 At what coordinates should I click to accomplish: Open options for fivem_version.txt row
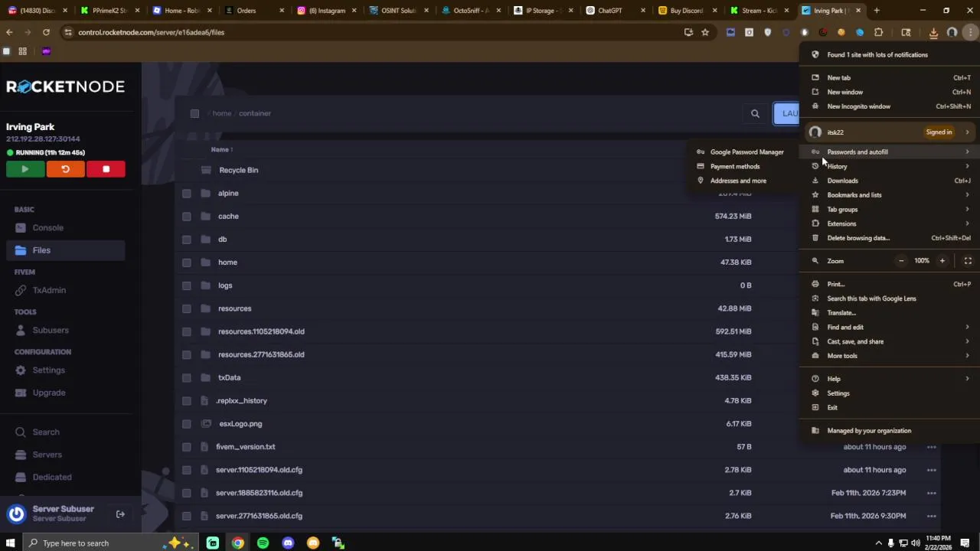point(931,447)
